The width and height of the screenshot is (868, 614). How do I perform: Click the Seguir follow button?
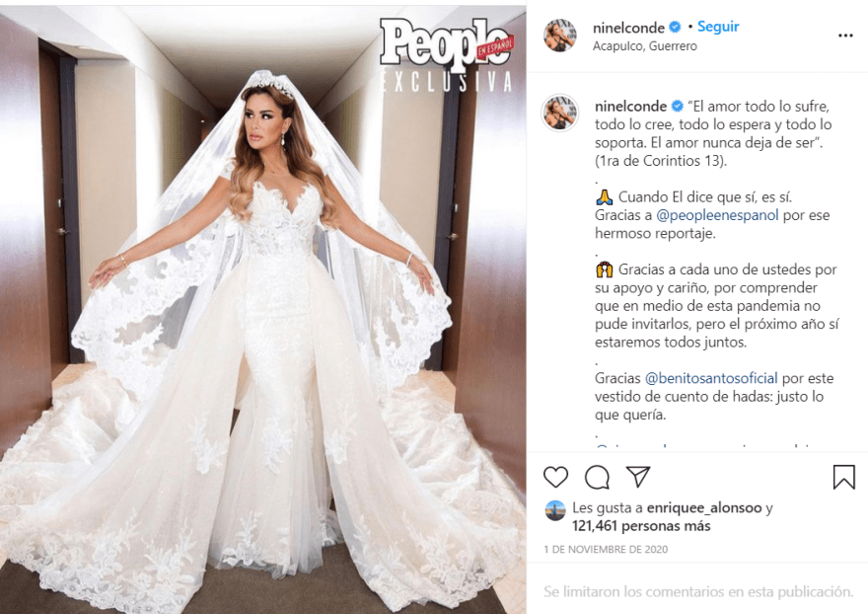718,27
